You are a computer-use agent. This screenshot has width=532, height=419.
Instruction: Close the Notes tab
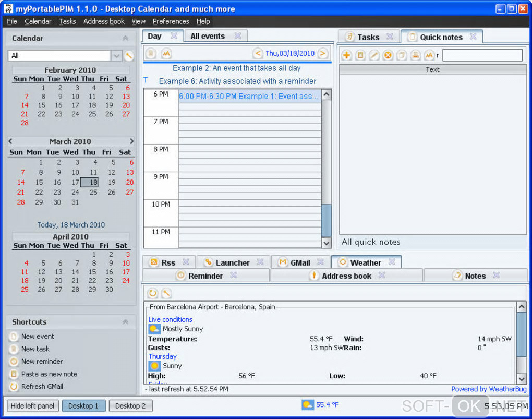point(496,275)
